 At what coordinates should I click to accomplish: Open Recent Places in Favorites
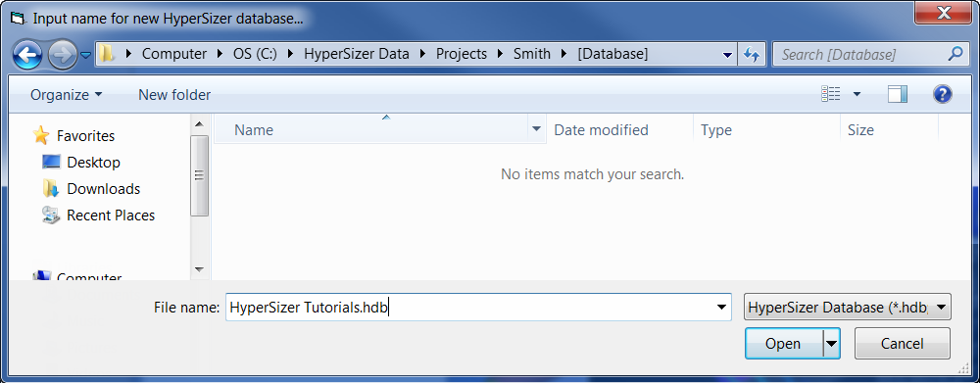tap(111, 215)
